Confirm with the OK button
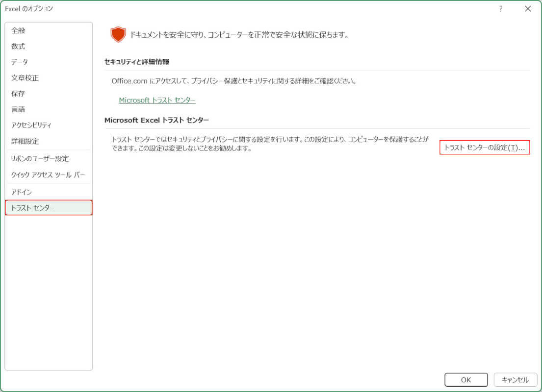The image size is (542, 392). [466, 380]
